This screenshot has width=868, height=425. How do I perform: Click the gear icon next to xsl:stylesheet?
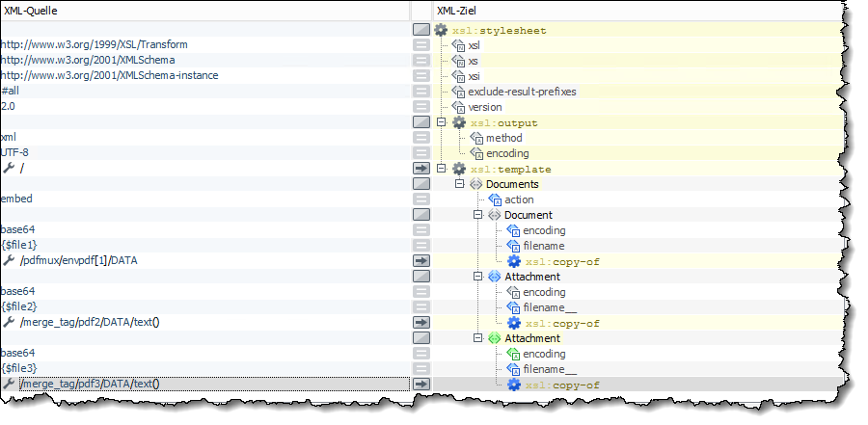441,30
